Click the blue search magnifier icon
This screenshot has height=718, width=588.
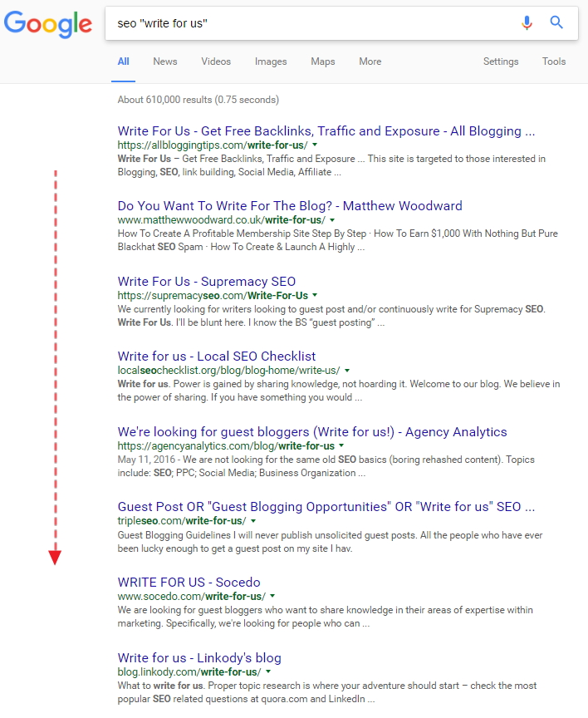pos(556,22)
